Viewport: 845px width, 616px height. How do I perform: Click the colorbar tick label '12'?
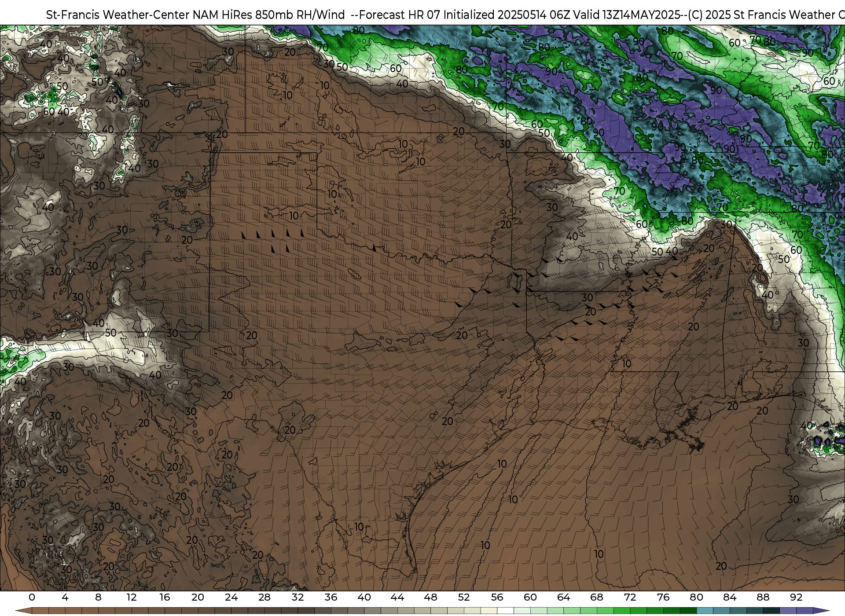click(x=132, y=597)
